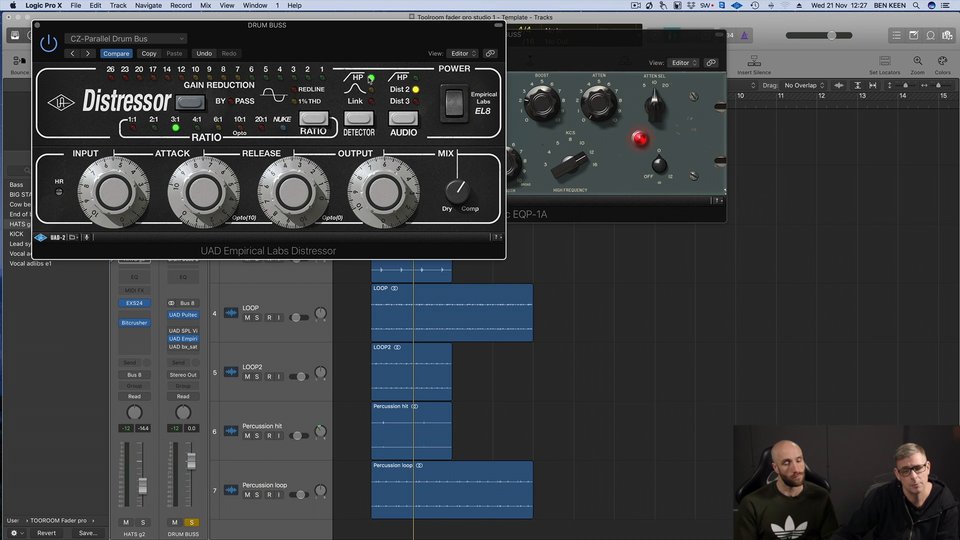Open the CZ-Parallel Drum Bus preset dropdown

point(126,39)
